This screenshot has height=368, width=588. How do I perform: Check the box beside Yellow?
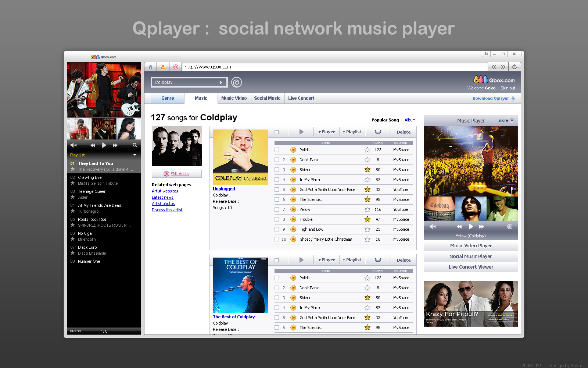point(277,209)
